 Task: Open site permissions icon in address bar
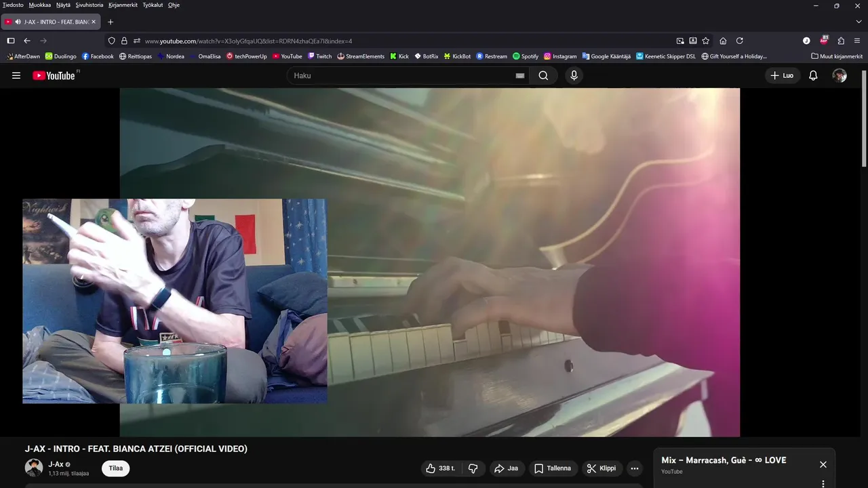tap(136, 41)
